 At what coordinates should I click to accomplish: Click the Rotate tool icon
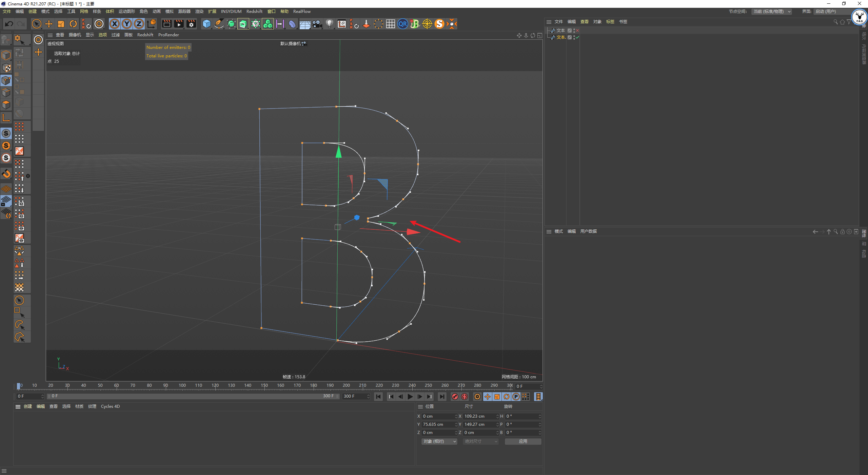[73, 24]
